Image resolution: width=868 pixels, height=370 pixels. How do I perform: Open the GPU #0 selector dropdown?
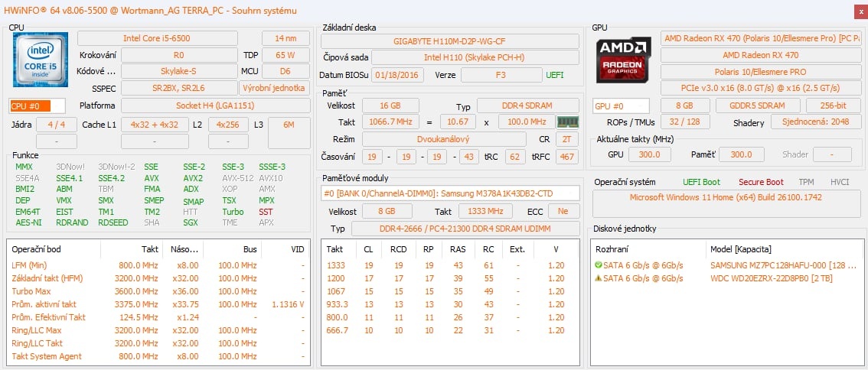tap(621, 106)
